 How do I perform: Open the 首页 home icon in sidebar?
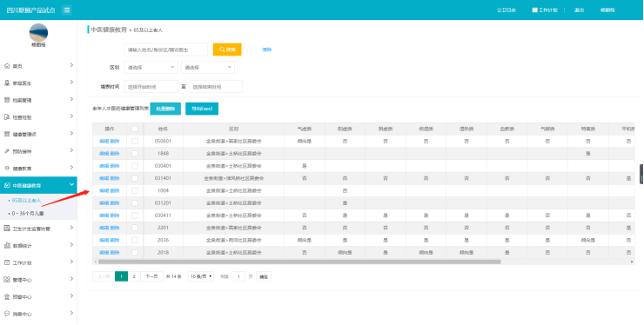click(7, 66)
